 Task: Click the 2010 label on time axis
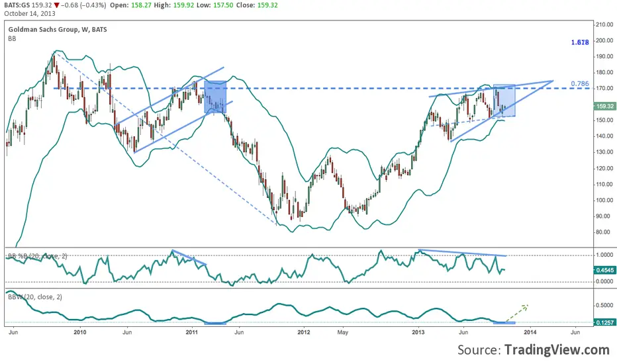pyautogui.click(x=80, y=332)
